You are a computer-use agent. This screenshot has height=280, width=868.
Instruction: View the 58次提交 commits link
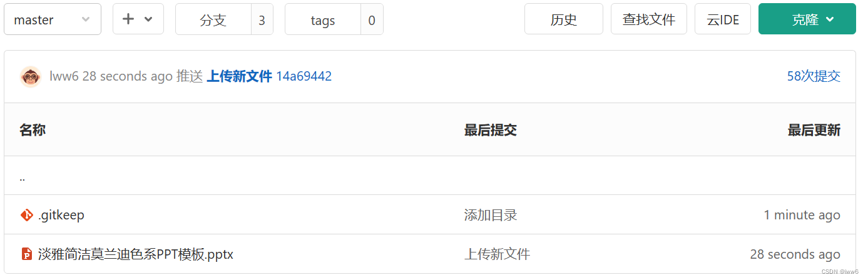[814, 76]
